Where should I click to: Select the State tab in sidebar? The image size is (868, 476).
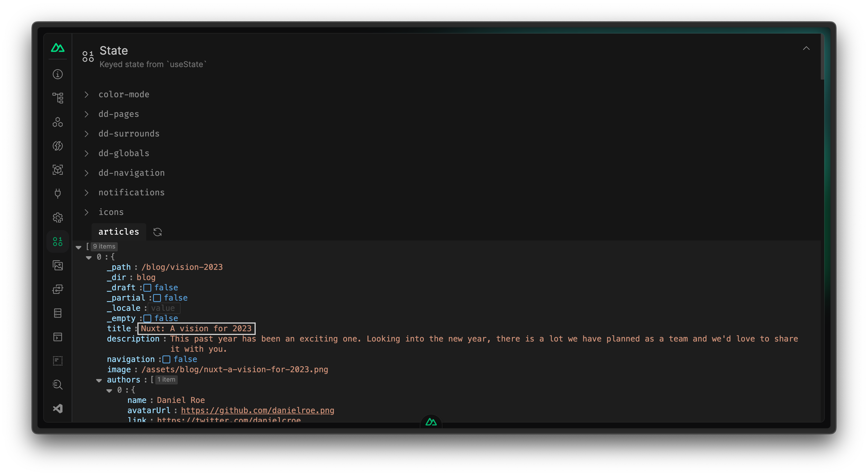point(57,241)
